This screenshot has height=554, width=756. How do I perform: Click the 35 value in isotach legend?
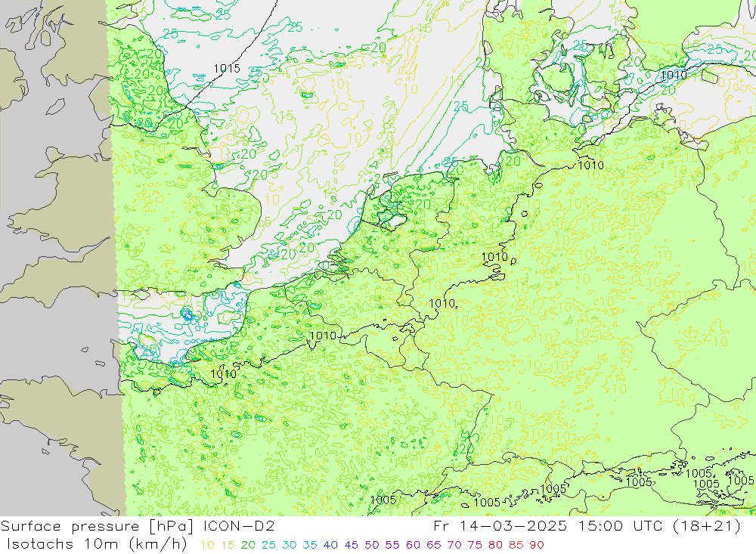click(310, 546)
